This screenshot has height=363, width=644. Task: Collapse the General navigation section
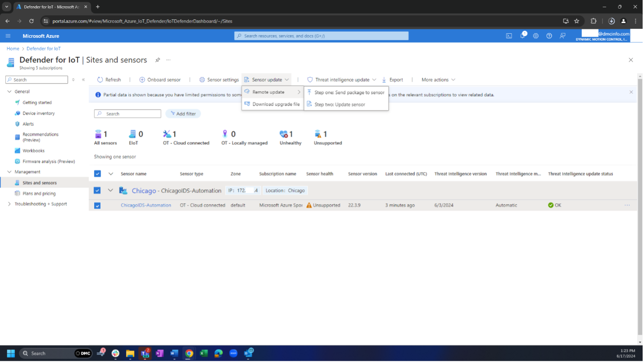pos(9,91)
